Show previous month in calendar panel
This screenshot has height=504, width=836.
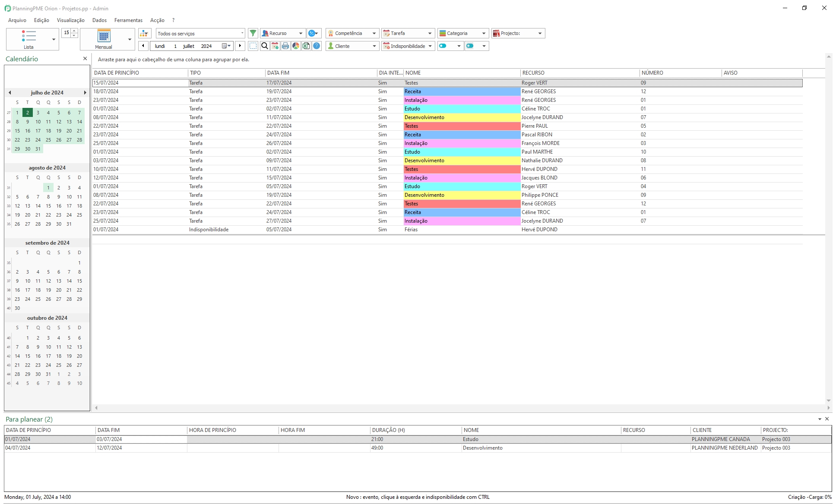click(9, 92)
